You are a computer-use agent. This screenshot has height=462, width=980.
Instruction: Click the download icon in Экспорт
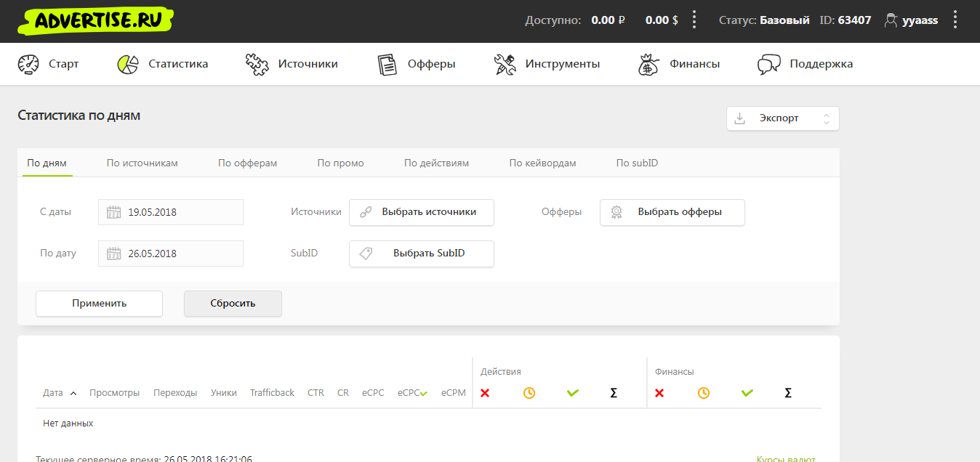pyautogui.click(x=740, y=118)
